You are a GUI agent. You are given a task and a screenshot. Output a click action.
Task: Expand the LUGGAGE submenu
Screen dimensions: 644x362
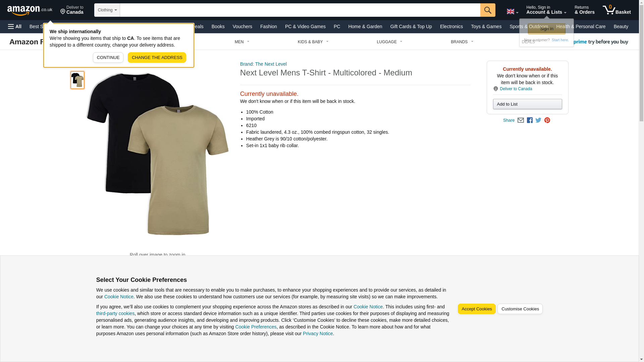tap(389, 42)
